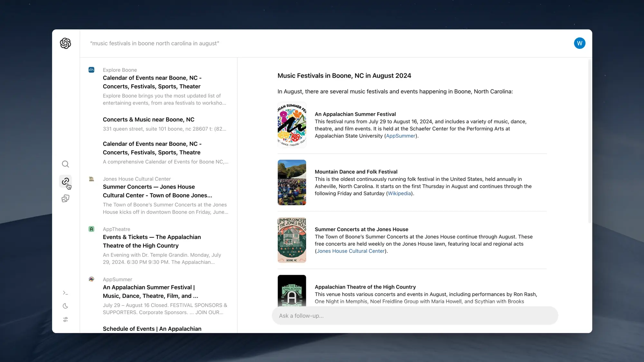Select the link sources icon in sidebar
The image size is (644, 362).
(65, 181)
